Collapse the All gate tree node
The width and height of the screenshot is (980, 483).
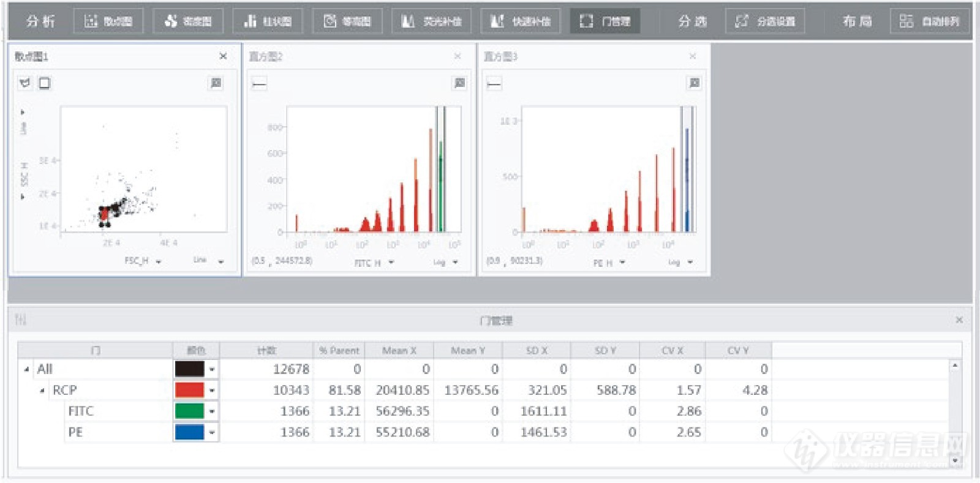(26, 369)
